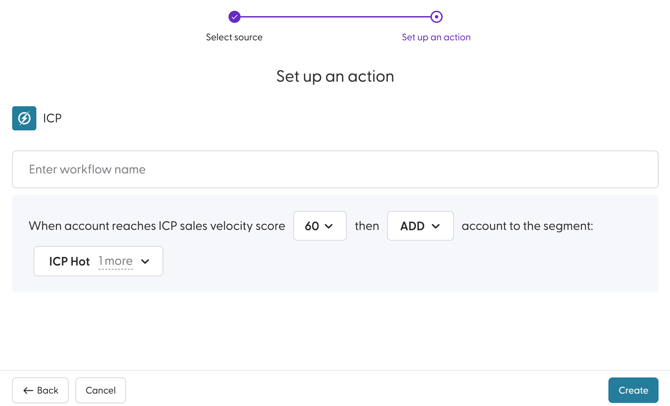Click the underlined 1 more link
The image size is (670, 406).
116,261
